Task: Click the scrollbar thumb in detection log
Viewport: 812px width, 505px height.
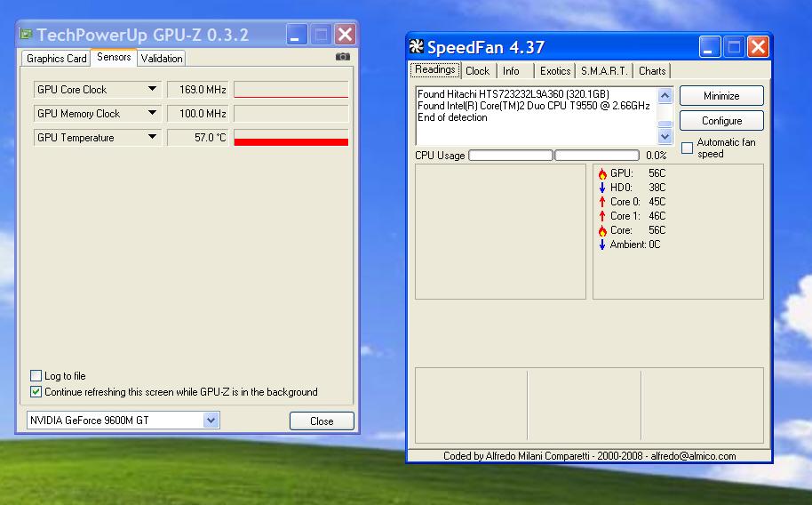Action: click(x=665, y=124)
